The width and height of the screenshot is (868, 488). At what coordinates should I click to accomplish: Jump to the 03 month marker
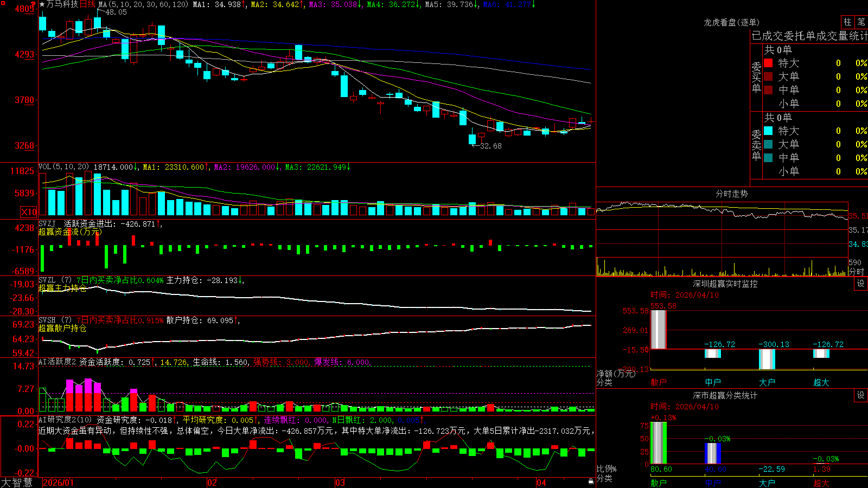[x=340, y=483]
